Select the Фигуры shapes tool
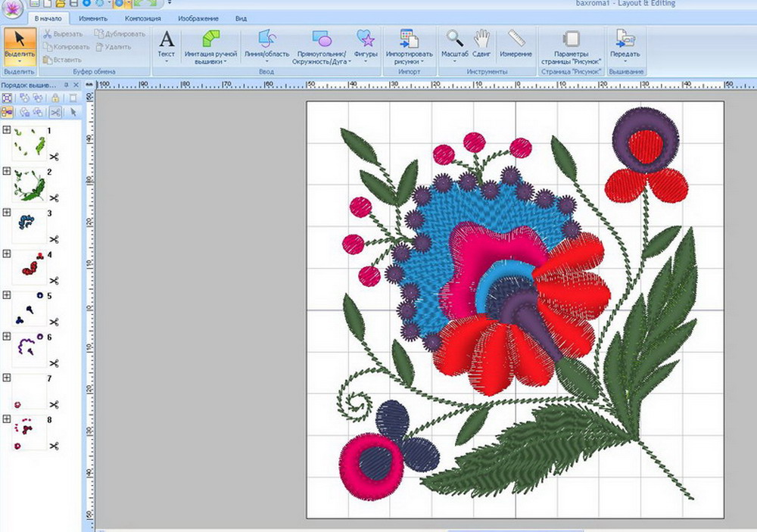 point(366,46)
